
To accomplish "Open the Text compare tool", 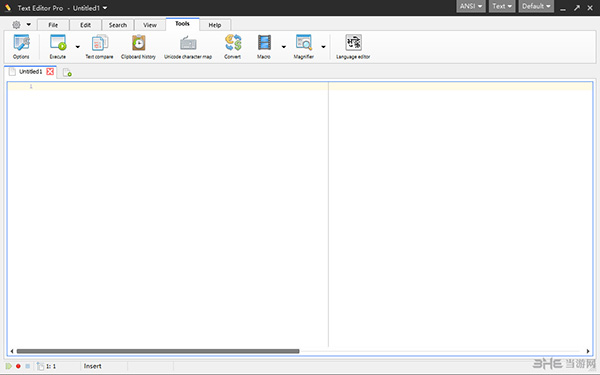I will point(99,46).
